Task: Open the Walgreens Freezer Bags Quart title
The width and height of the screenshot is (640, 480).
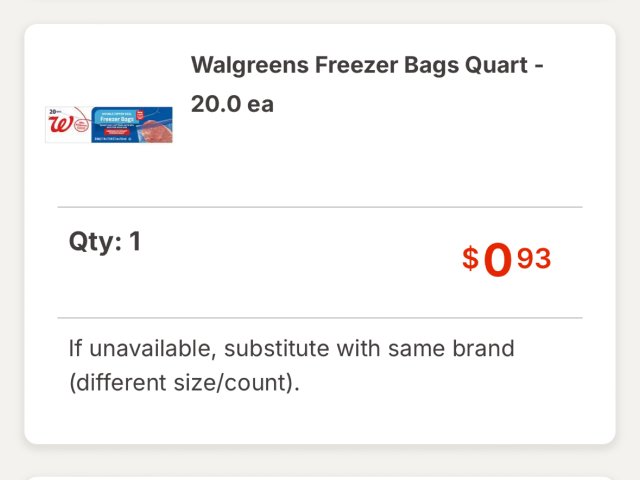Action: coord(367,65)
